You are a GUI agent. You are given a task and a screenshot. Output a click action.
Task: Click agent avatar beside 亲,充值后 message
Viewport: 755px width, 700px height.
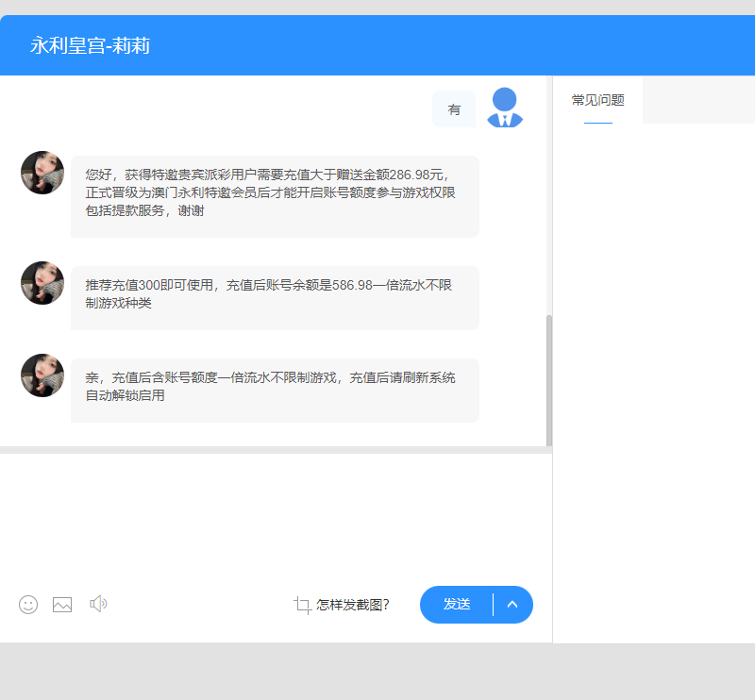click(42, 375)
